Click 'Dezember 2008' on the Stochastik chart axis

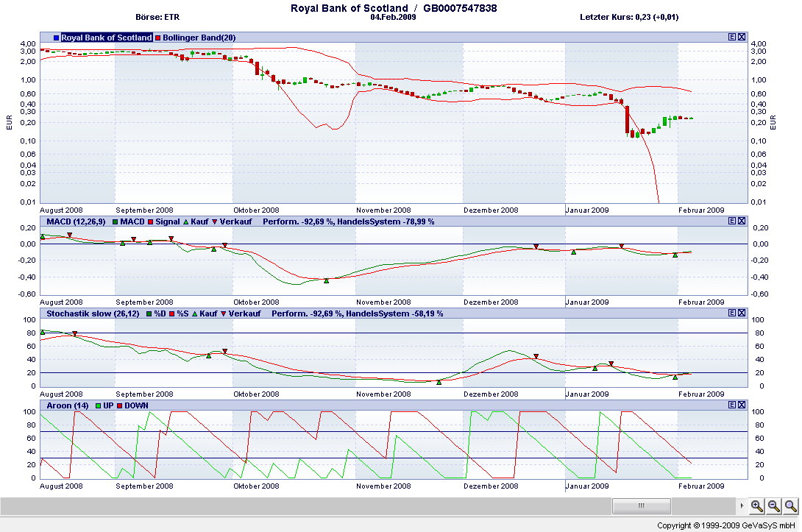[x=491, y=394]
